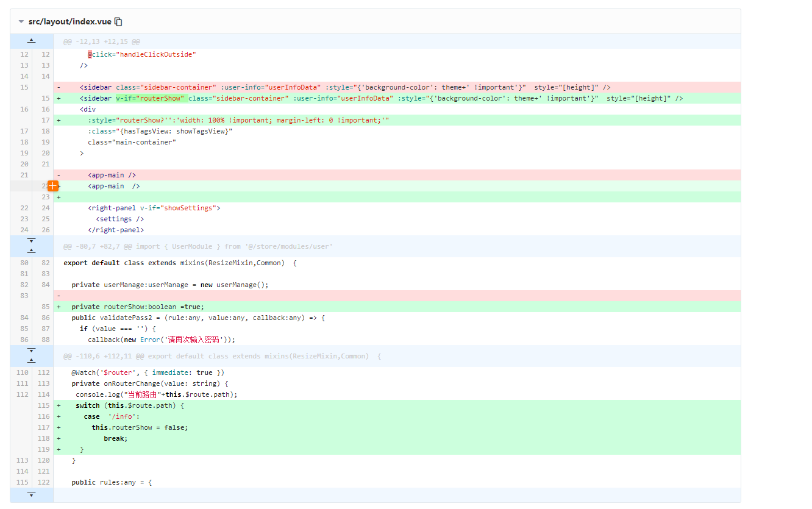812x509 pixels.
Task: Click the class="main-container" line
Action: click(397, 142)
